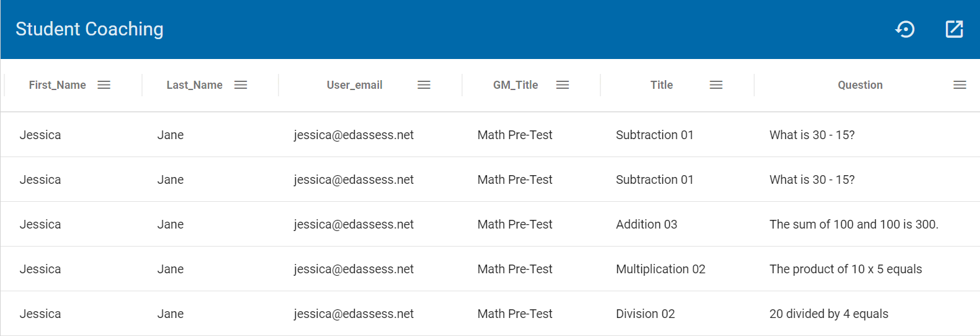Screen dimensions: 980x336
Task: Click the Last_Name column header label
Action: (194, 85)
